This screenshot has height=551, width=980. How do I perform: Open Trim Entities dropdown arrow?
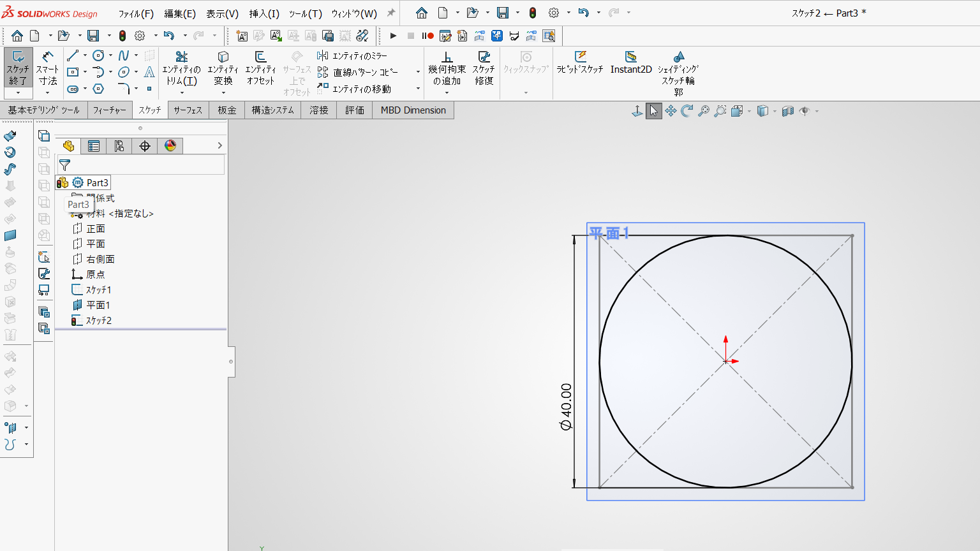pos(181,92)
